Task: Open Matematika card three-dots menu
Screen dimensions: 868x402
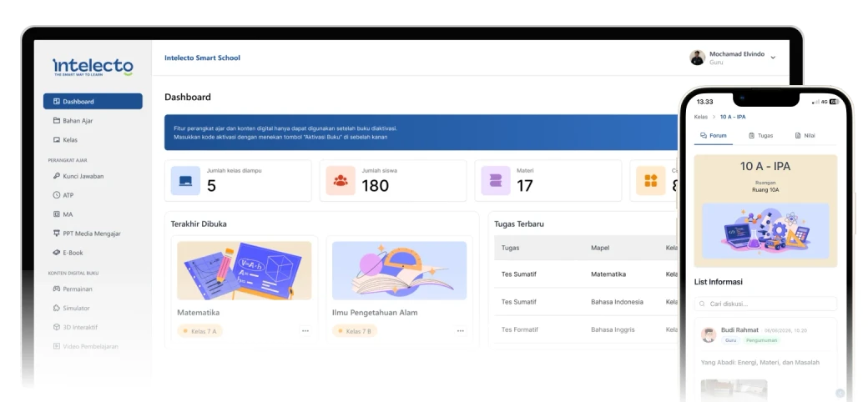Action: point(305,330)
